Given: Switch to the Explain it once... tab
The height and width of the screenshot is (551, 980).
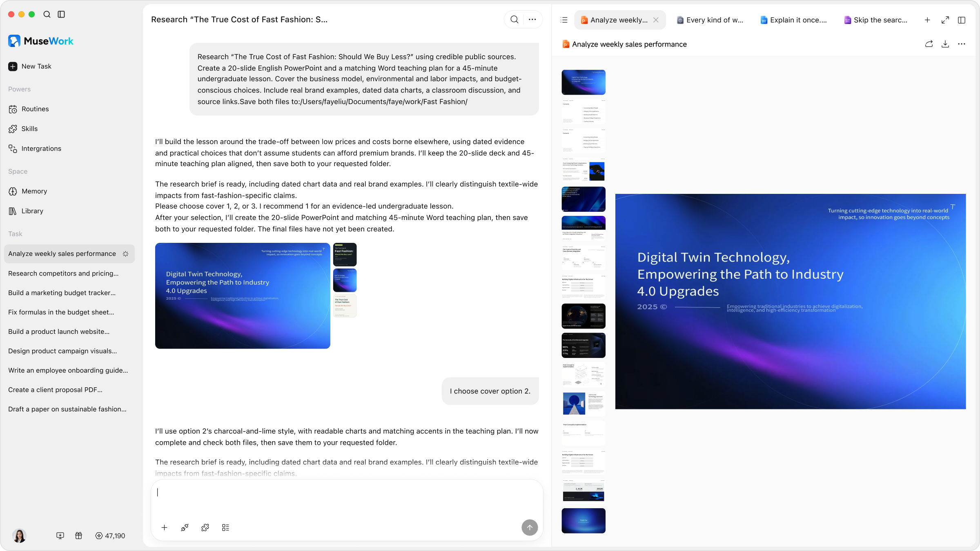Looking at the screenshot, I should (793, 20).
